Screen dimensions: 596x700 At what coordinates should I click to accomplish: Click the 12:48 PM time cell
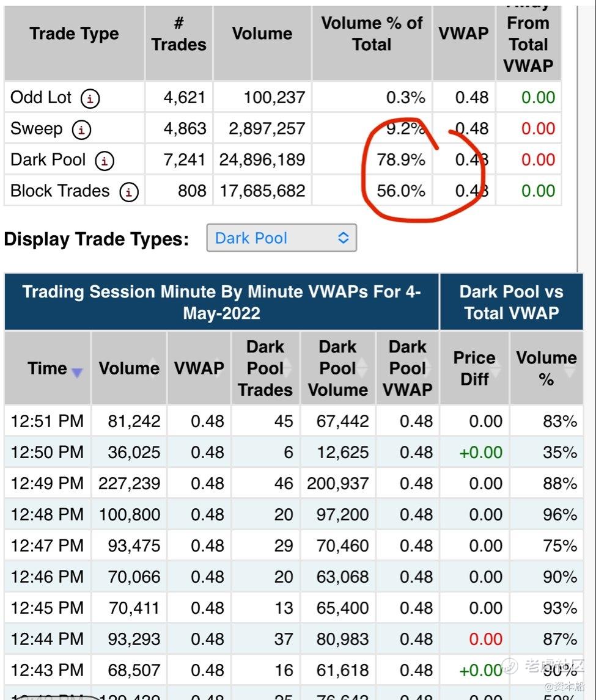point(47,514)
